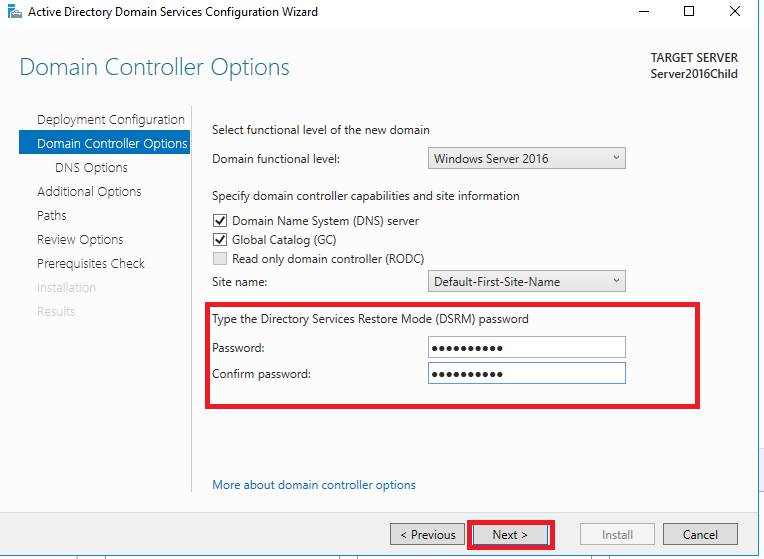Select Paths in the wizard navigation

[52, 215]
